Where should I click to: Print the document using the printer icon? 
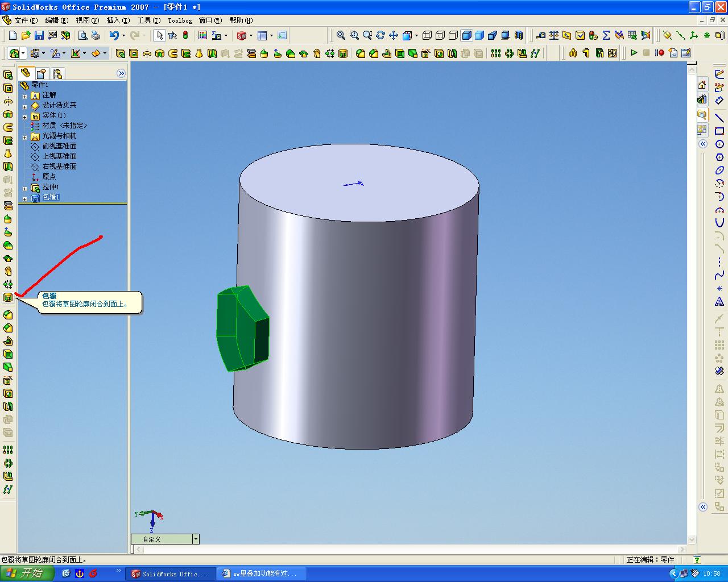[96, 35]
